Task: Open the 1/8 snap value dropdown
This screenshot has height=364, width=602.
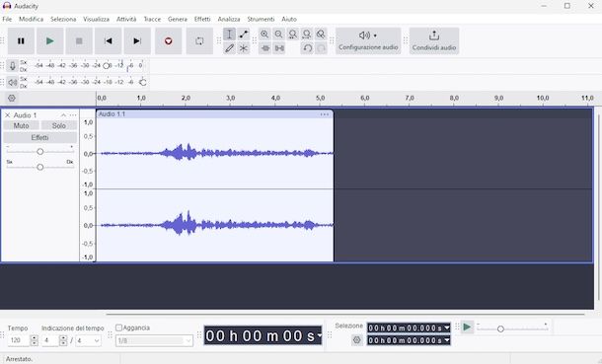Action: (154, 340)
